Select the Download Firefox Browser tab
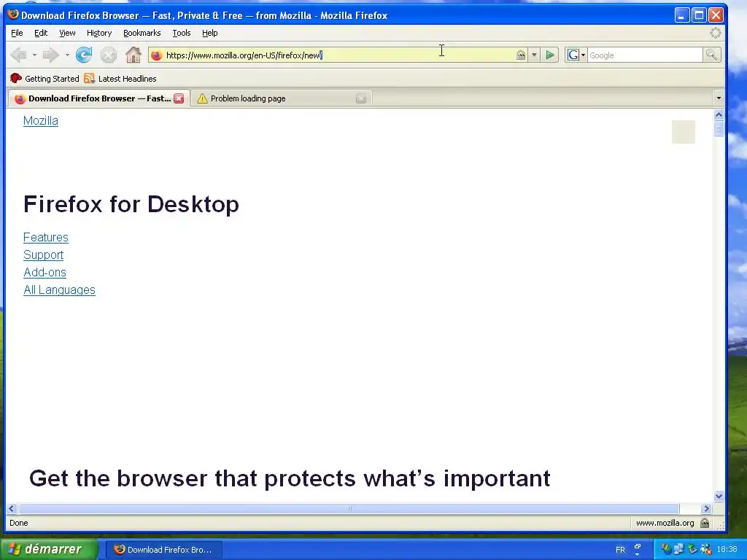The width and height of the screenshot is (747, 560). tap(98, 98)
